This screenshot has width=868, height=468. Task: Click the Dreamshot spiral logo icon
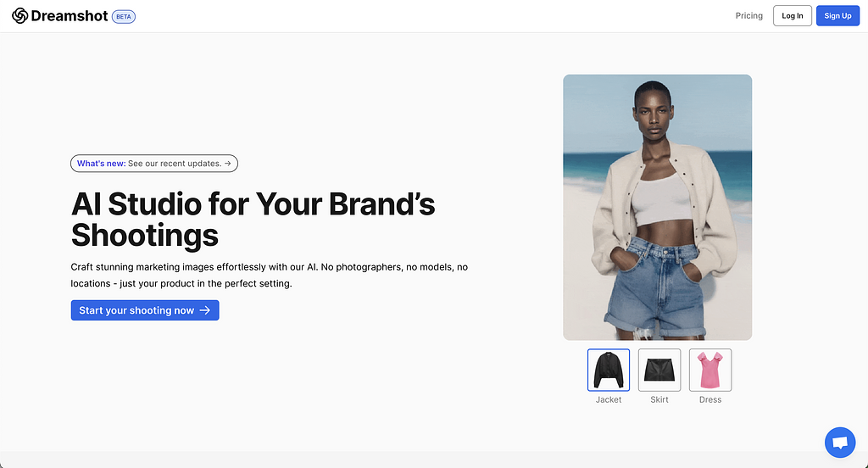(20, 15)
